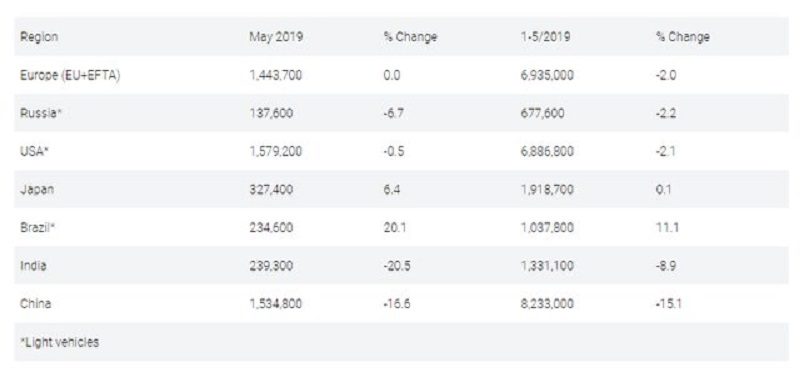Select Russia's 677,600 year-to-date figure
This screenshot has height=368, width=800.
(542, 113)
